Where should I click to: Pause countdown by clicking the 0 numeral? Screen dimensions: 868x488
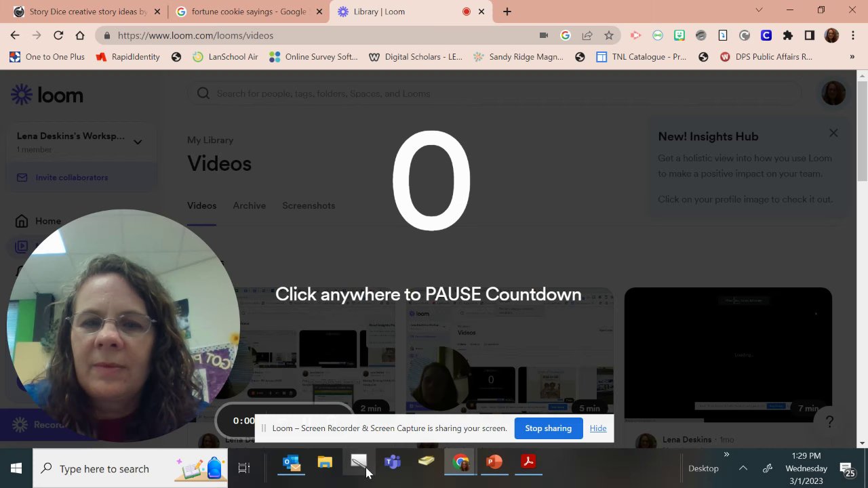pyautogui.click(x=432, y=180)
